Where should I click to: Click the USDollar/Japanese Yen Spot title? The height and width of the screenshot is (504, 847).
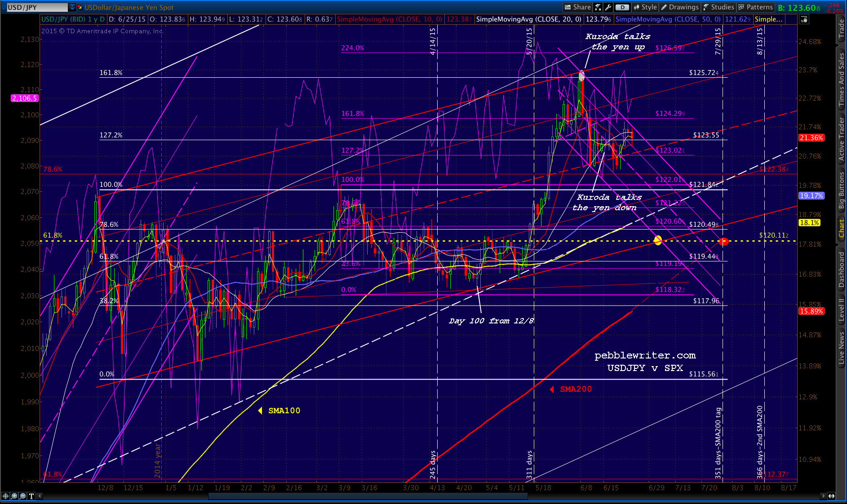pos(129,7)
